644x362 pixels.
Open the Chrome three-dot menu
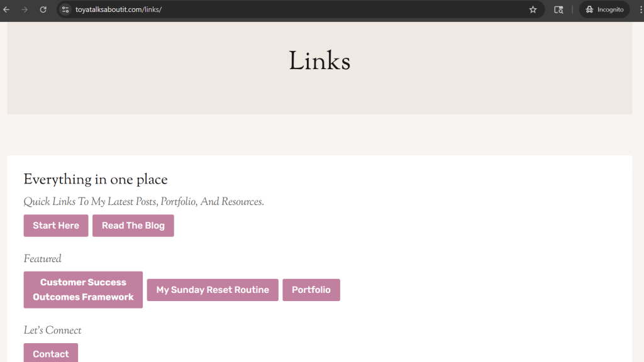[640, 9]
